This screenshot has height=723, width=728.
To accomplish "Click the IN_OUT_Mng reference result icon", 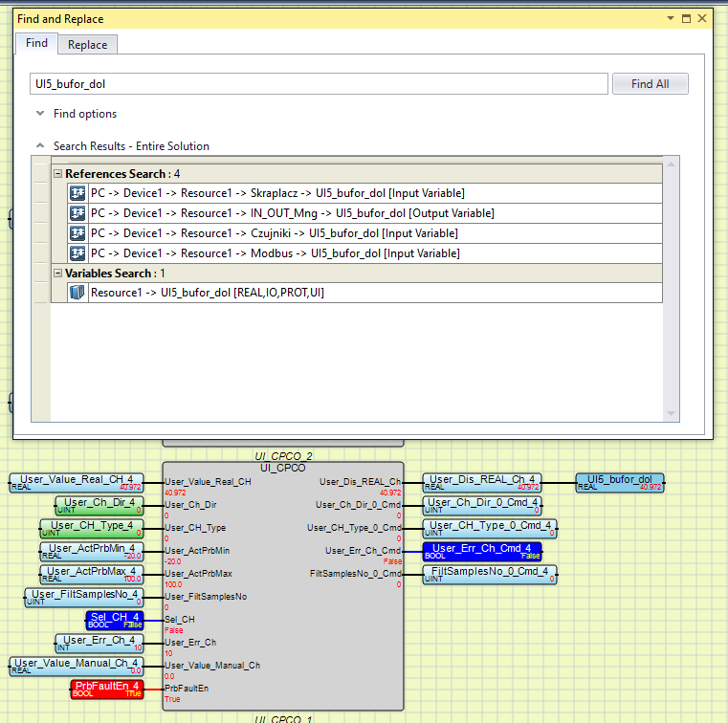I will (x=77, y=213).
